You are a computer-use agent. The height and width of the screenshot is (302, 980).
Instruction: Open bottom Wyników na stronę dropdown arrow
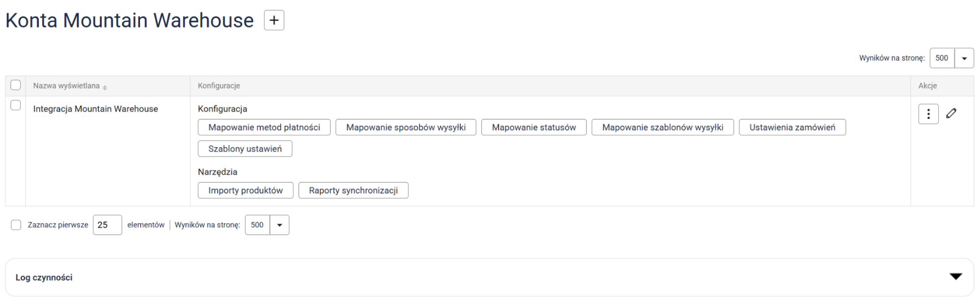(x=279, y=225)
